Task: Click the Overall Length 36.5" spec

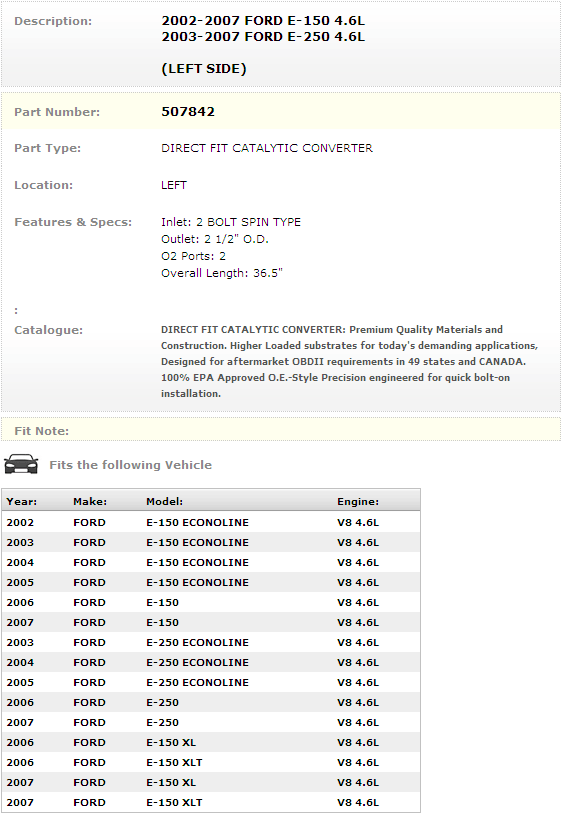Action: pos(222,273)
